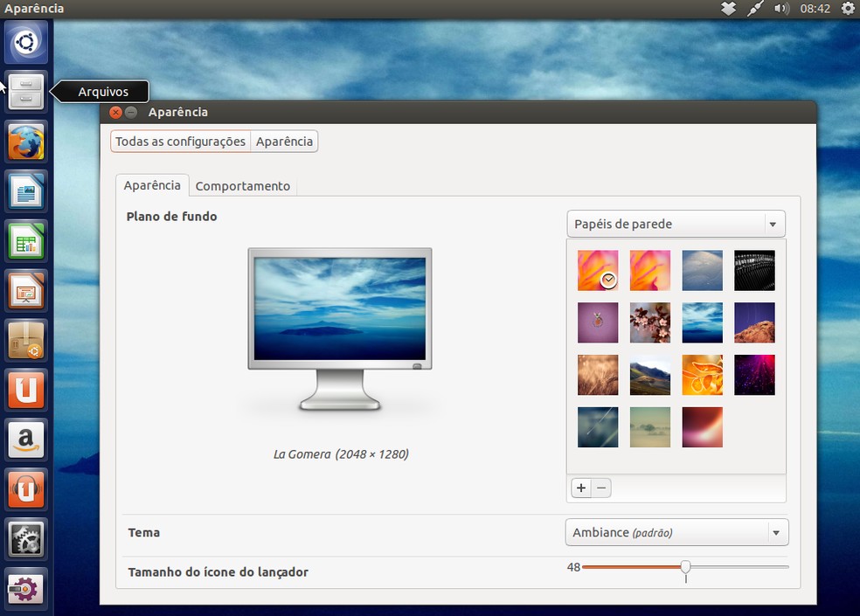Select the pink flower wallpaper thumbnail
Image resolution: width=860 pixels, height=616 pixels.
(650, 322)
